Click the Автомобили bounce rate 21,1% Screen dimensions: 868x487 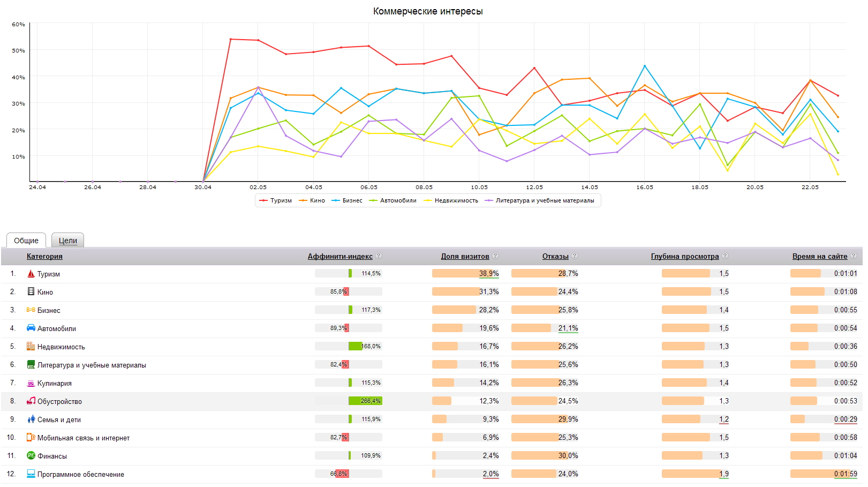click(x=568, y=328)
